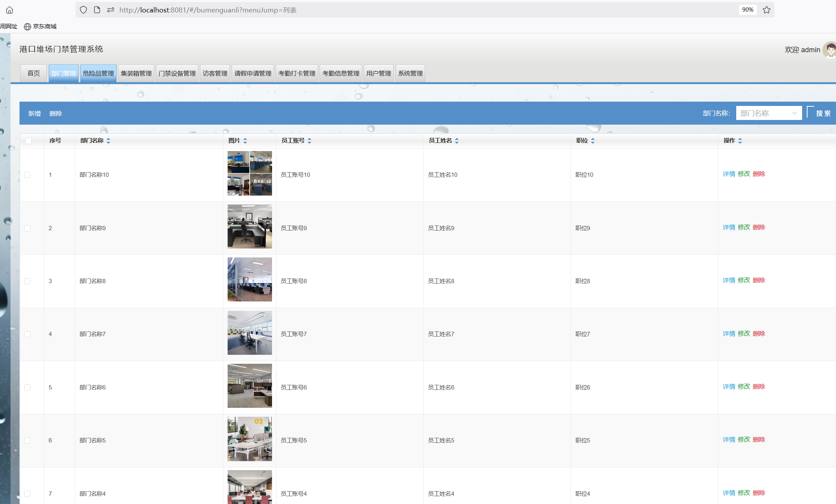Adjust the 90% browser zoom indicator
The image size is (836, 504).
click(x=747, y=10)
